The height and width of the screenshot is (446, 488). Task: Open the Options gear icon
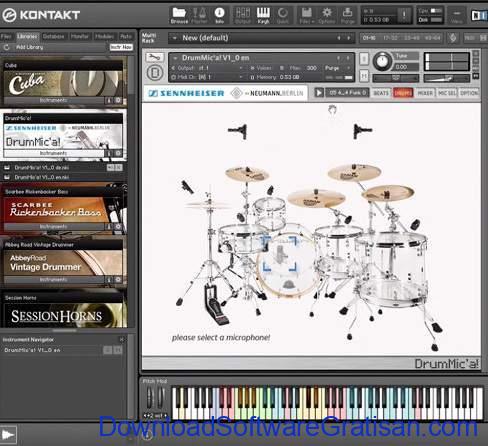click(327, 15)
